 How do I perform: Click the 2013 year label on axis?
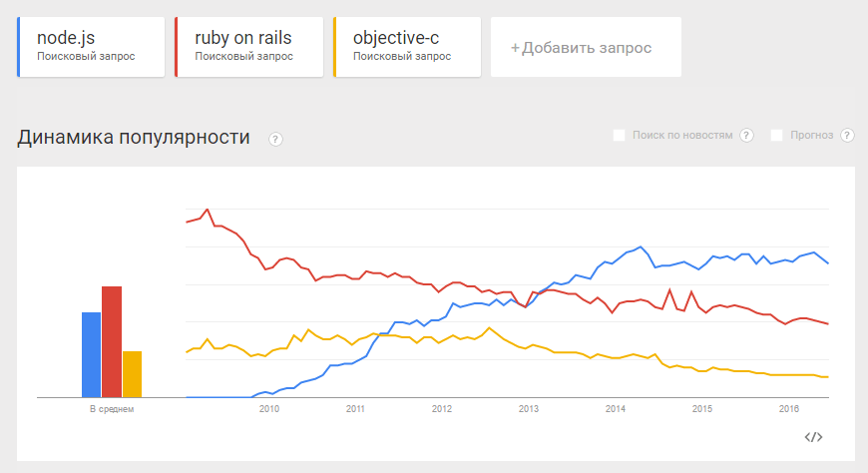(x=529, y=408)
